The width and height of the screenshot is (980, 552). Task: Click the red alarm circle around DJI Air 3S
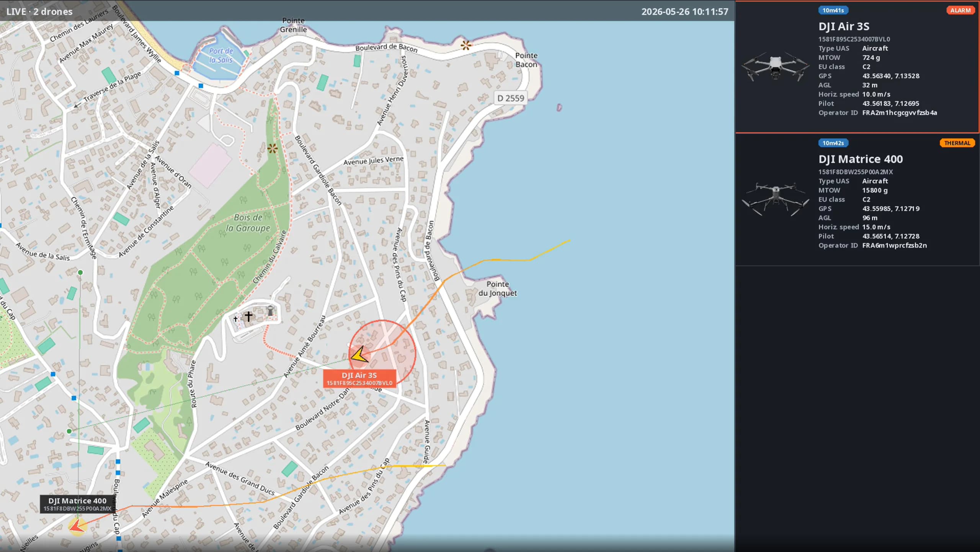(383, 353)
